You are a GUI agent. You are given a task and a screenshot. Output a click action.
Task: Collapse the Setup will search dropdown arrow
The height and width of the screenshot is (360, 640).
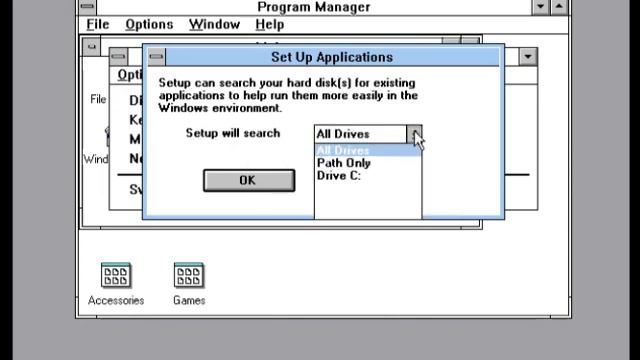(x=414, y=134)
